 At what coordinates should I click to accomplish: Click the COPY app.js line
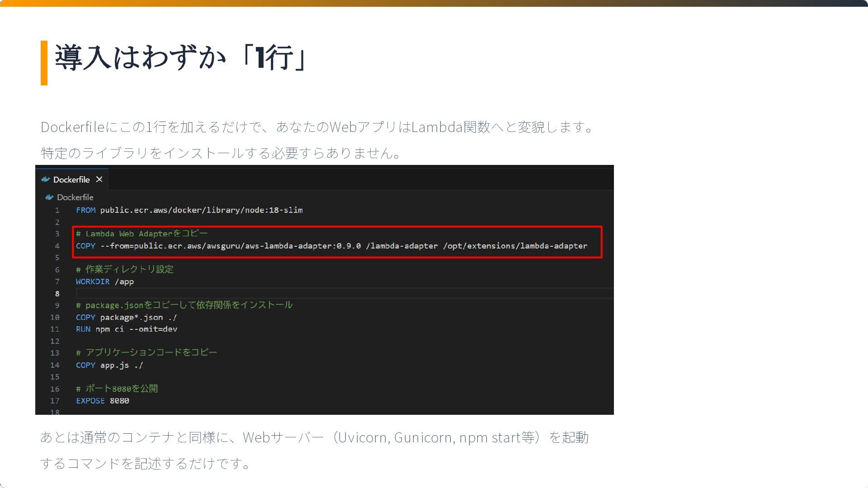[109, 365]
